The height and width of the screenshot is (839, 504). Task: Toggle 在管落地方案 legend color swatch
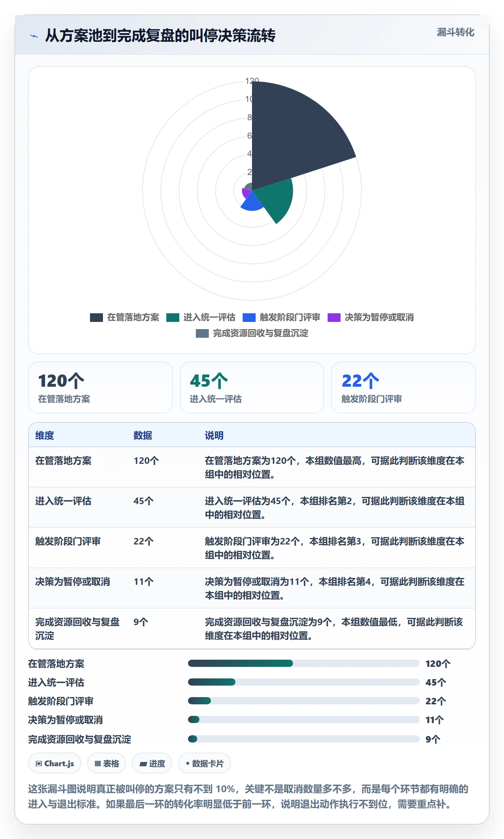coord(96,318)
